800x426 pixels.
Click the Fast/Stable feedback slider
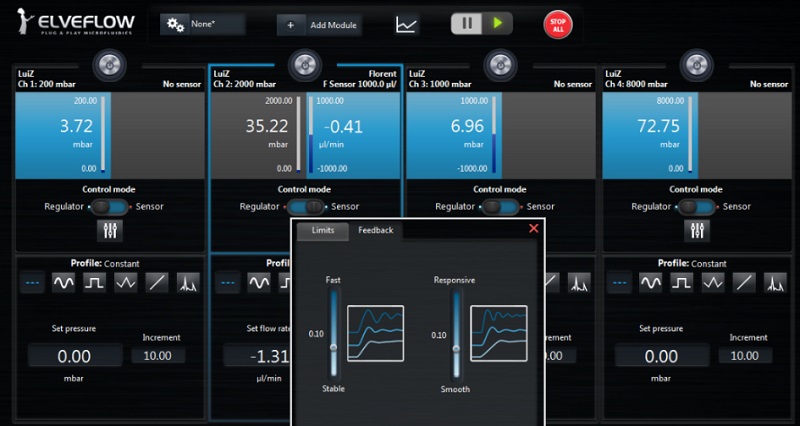333,335
